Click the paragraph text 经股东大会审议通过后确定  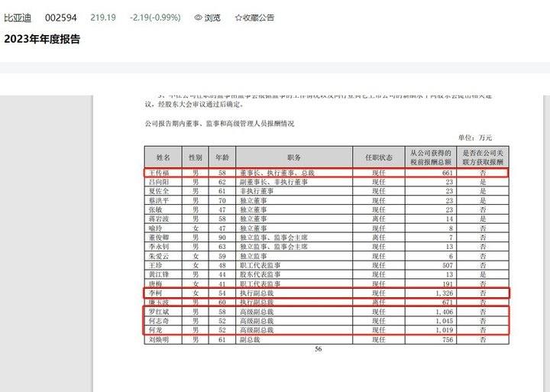point(200,104)
